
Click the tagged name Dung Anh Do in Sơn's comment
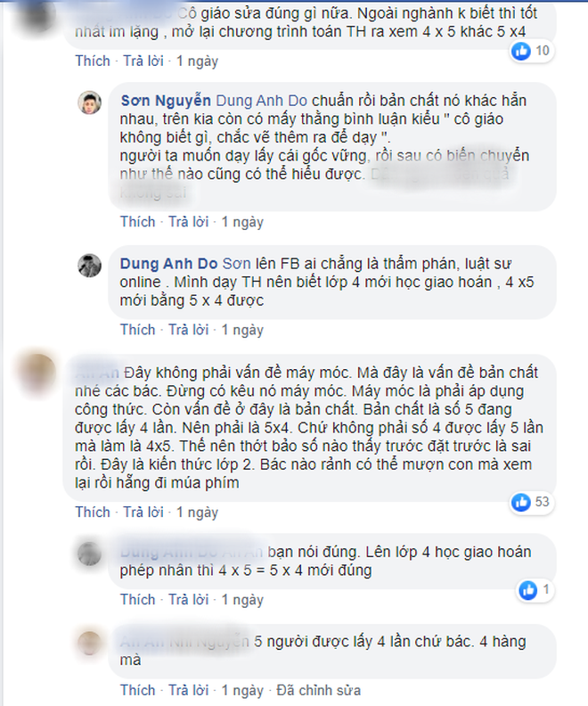[261, 101]
